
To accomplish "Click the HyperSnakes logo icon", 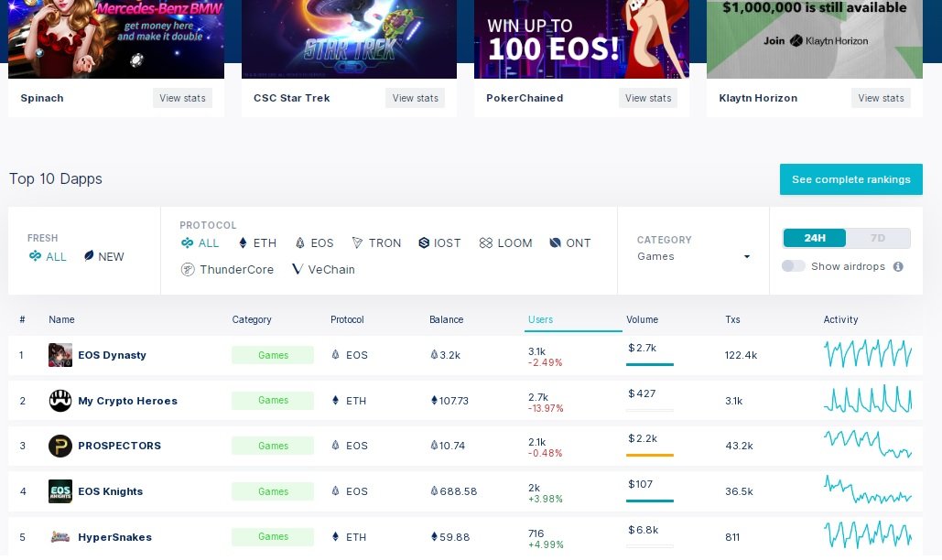I will point(60,536).
